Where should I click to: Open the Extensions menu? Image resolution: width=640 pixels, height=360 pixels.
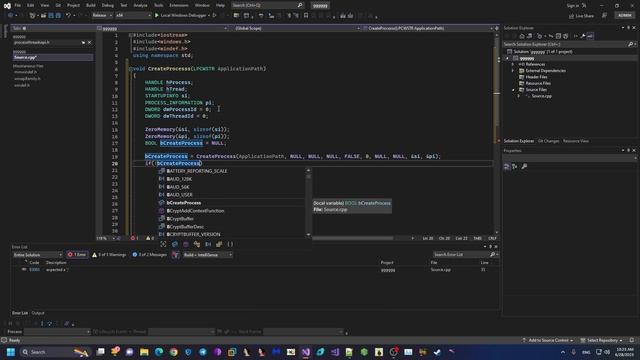[179, 5]
